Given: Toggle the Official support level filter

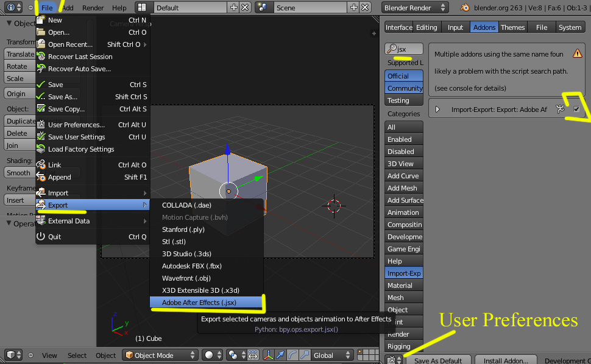Looking at the screenshot, I should [404, 75].
